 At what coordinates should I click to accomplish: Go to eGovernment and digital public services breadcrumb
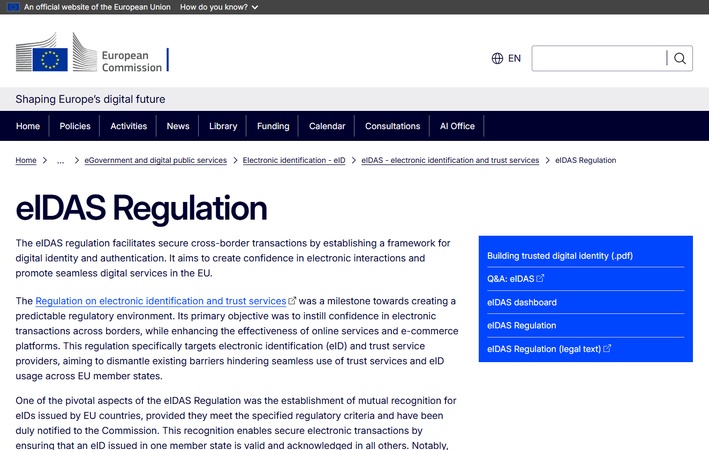click(156, 160)
